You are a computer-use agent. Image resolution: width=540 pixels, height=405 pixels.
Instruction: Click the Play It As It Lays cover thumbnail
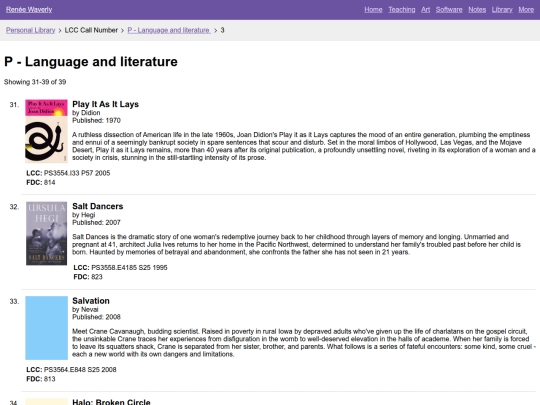pos(46,131)
